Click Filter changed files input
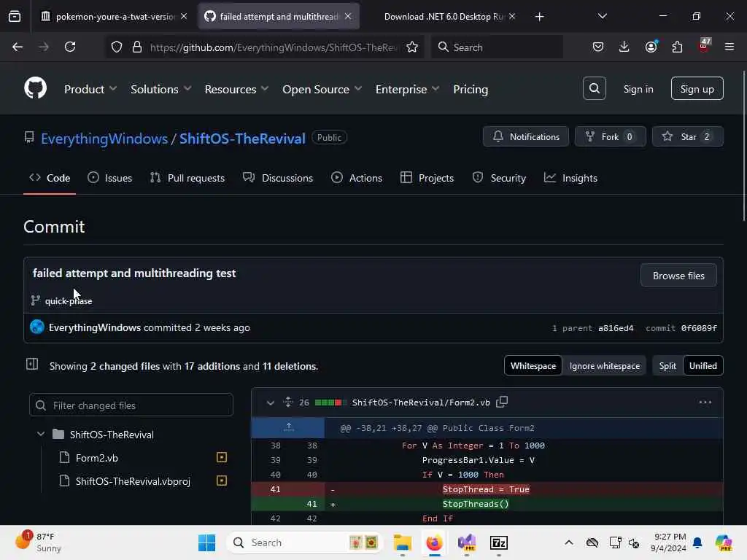Image resolution: width=747 pixels, height=560 pixels. [x=131, y=405]
